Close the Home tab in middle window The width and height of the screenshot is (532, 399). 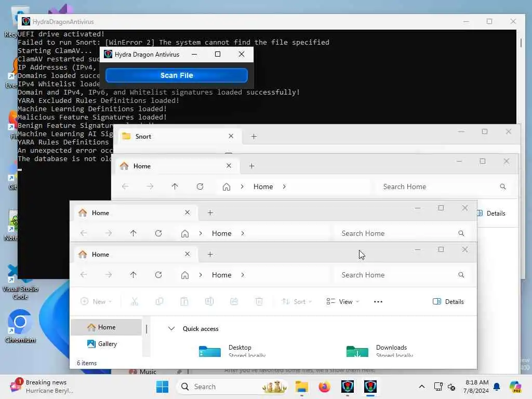pyautogui.click(x=187, y=212)
